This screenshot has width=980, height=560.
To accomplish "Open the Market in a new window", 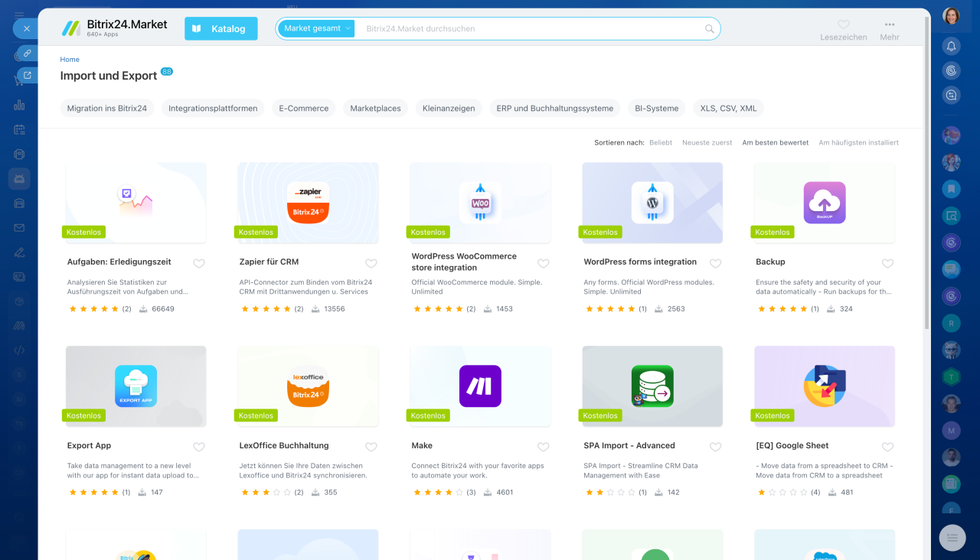I will pos(28,75).
